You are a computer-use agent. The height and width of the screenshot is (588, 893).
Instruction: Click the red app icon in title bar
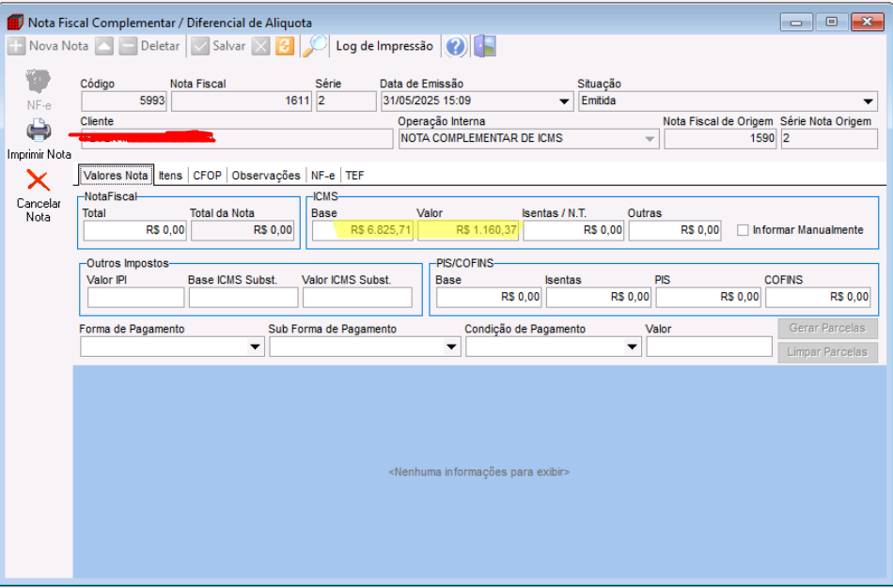click(x=15, y=23)
